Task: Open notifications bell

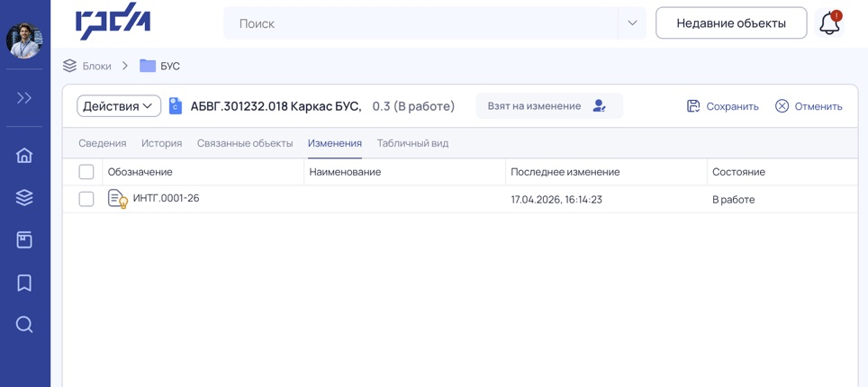Action: (x=829, y=23)
